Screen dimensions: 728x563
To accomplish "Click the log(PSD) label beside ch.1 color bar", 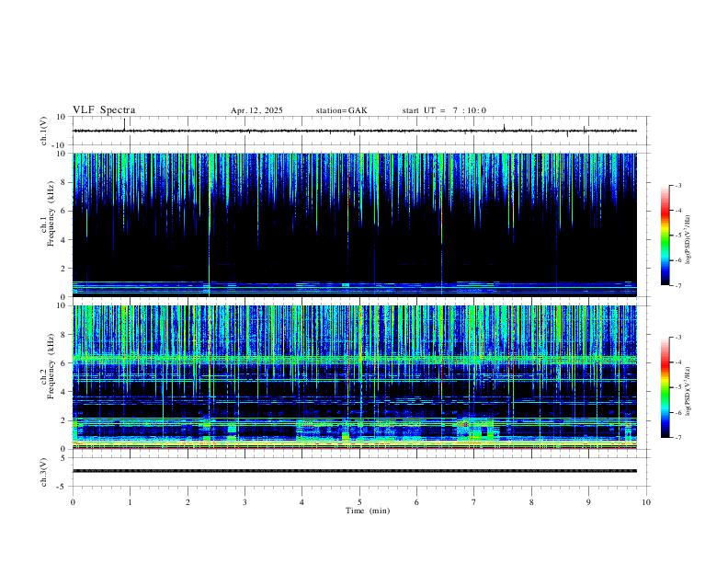I will (688, 240).
